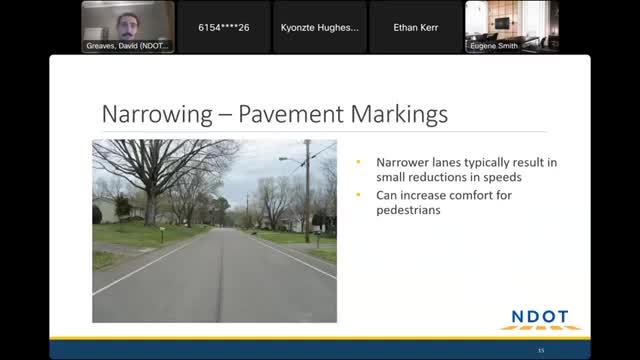Click the NDOT logo on the slide
This screenshot has width=640, height=360.
[540, 320]
